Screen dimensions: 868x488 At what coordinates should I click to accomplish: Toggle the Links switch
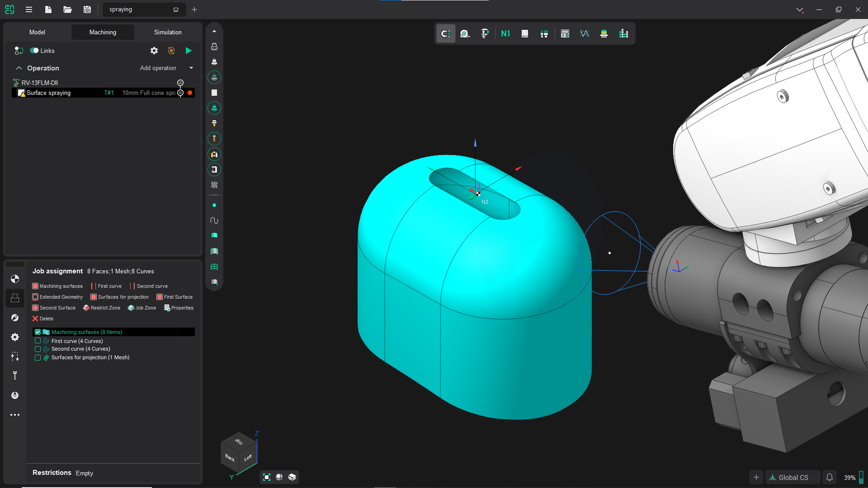pos(34,51)
